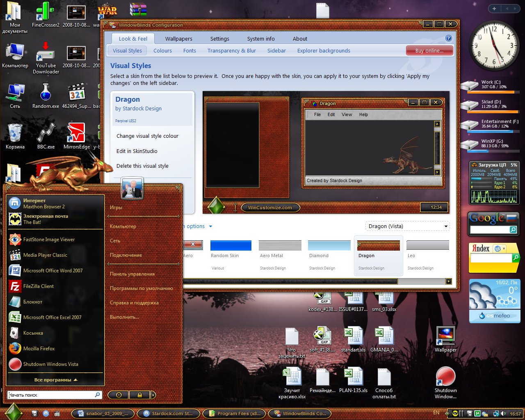Select Colours sub-tab
This screenshot has width=525, height=420.
162,50
